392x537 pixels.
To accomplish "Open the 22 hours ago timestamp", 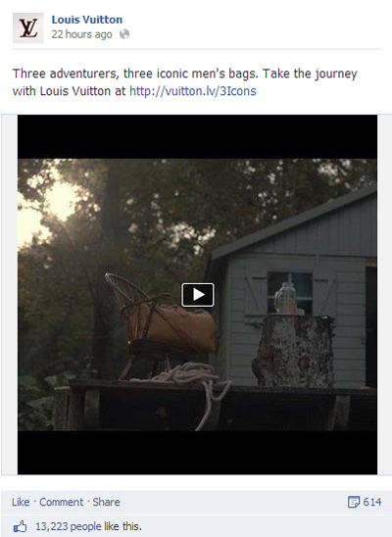I will (81, 34).
